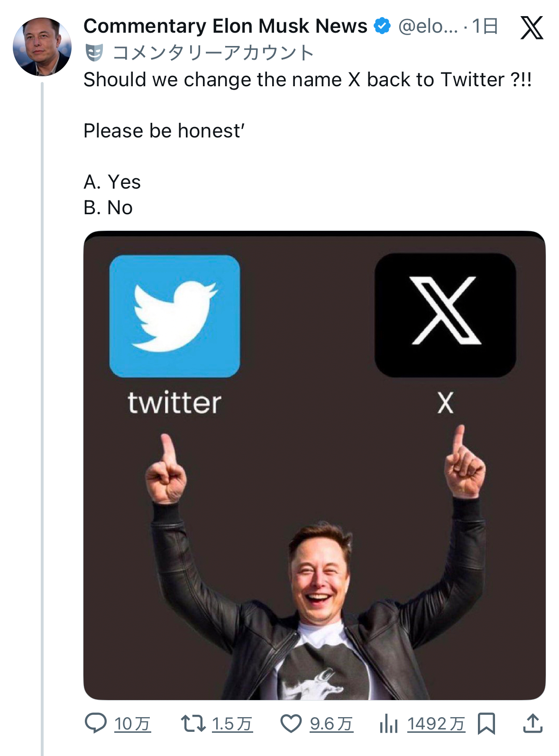Open the share options icon

[x=532, y=723]
